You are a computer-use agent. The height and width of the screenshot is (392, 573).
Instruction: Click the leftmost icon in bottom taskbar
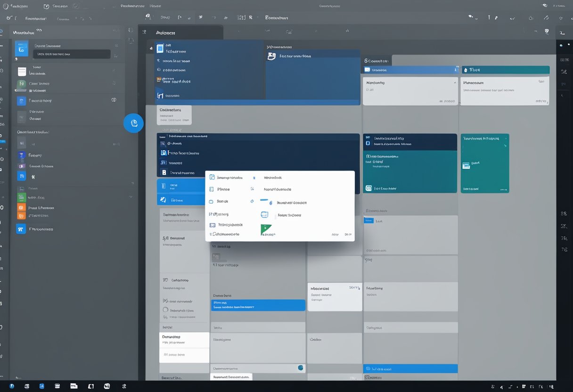(x=12, y=386)
